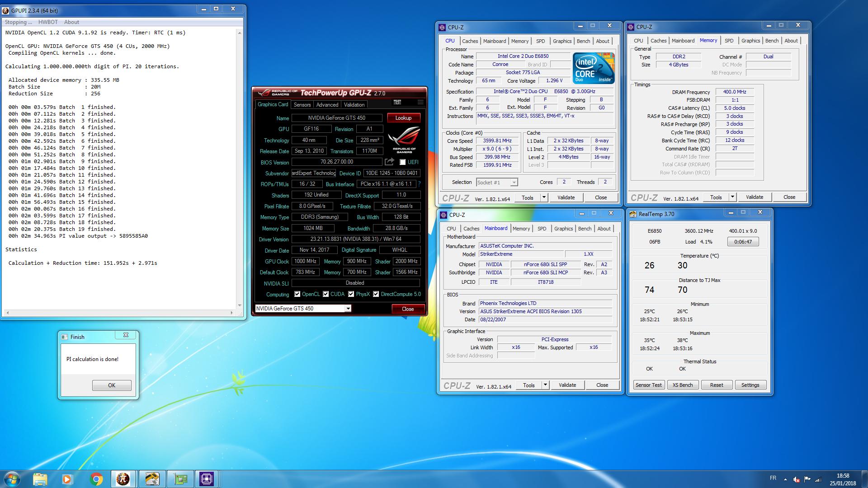Toggle the CUDA checkbox in GPU-Z
Viewport: 868px width, 488px height.
tap(325, 294)
